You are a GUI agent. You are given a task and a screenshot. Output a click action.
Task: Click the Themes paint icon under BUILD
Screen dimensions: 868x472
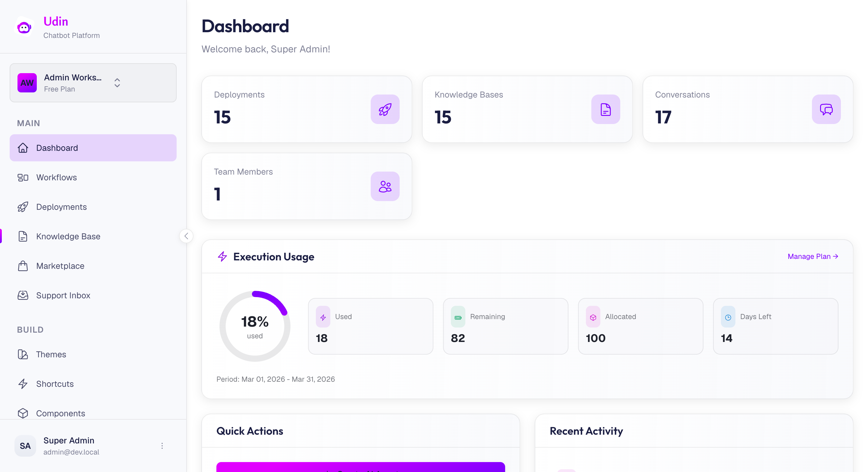point(23,354)
